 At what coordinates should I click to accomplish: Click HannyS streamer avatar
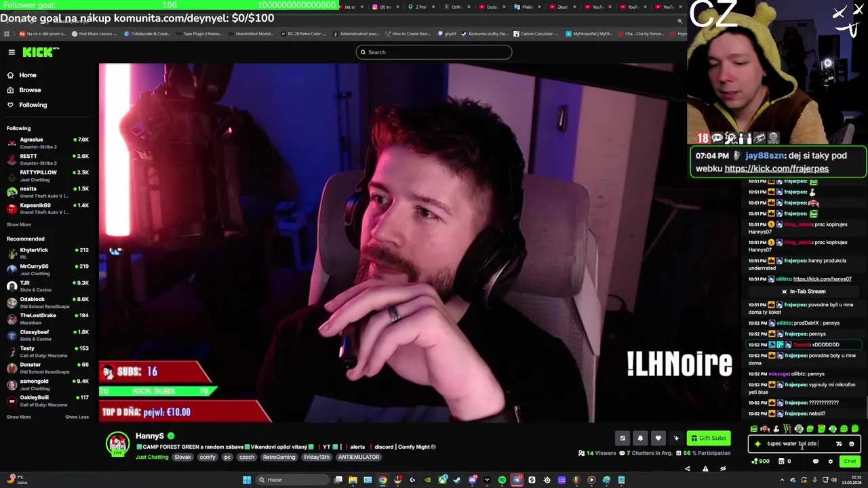pyautogui.click(x=118, y=444)
